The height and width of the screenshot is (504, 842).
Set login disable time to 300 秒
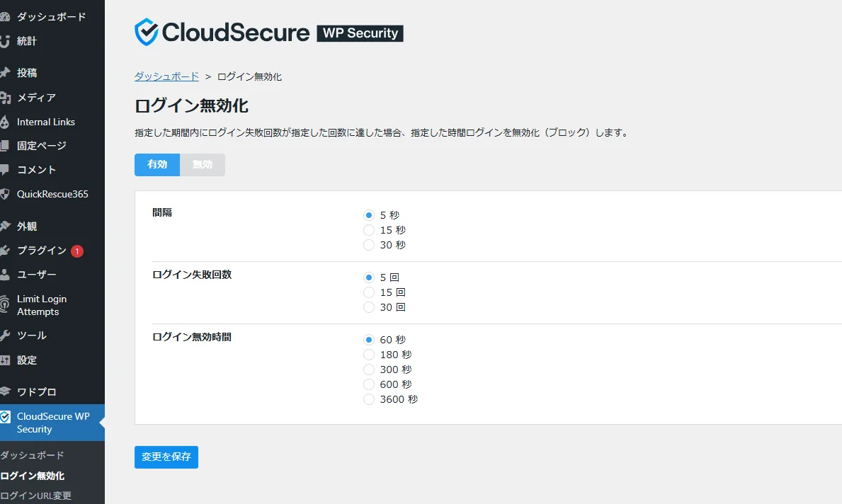click(368, 370)
